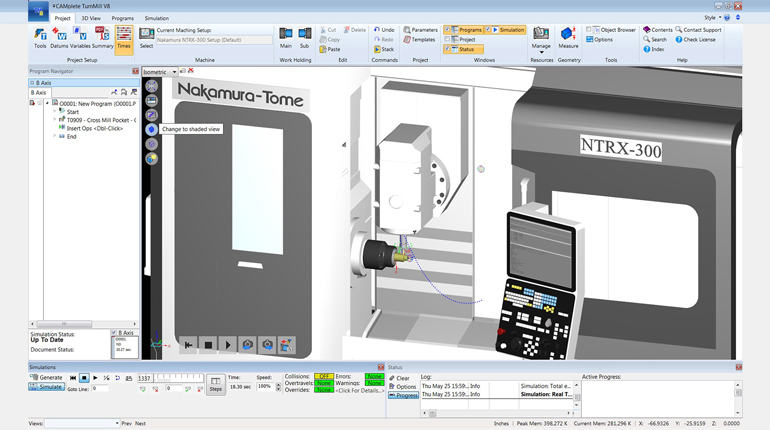This screenshot has width=770, height=430.
Task: Open the Tools project setup icon
Action: click(x=40, y=38)
